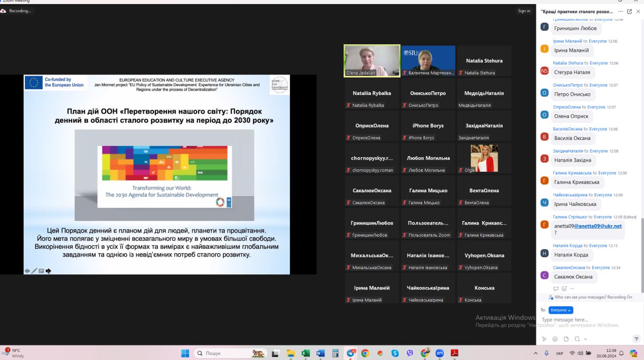Screen dimensions: 644x360
Task: Click the Ірина Чайковська chat message
Action: coord(575,204)
